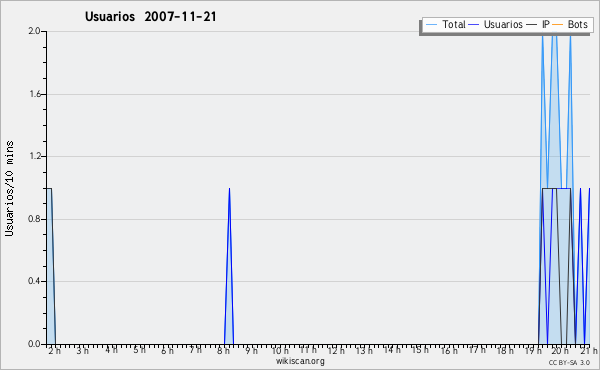Click the '4 h' x-axis label
600x370 pixels.
[x=111, y=350]
